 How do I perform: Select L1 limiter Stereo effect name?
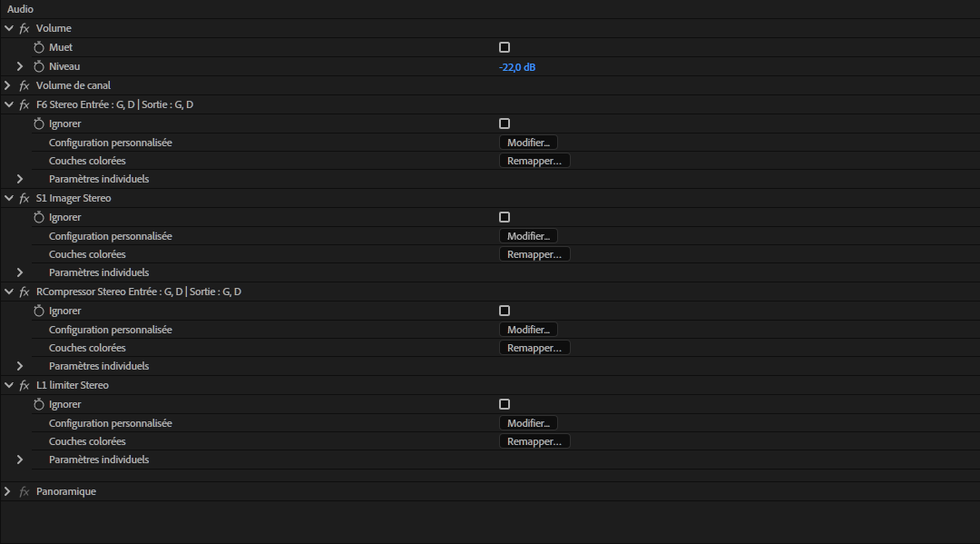tap(73, 385)
